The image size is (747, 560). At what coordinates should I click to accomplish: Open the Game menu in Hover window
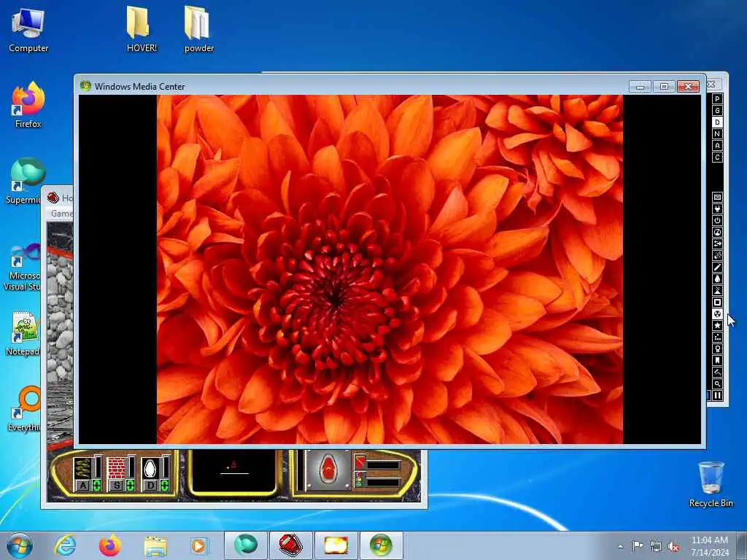coord(62,214)
